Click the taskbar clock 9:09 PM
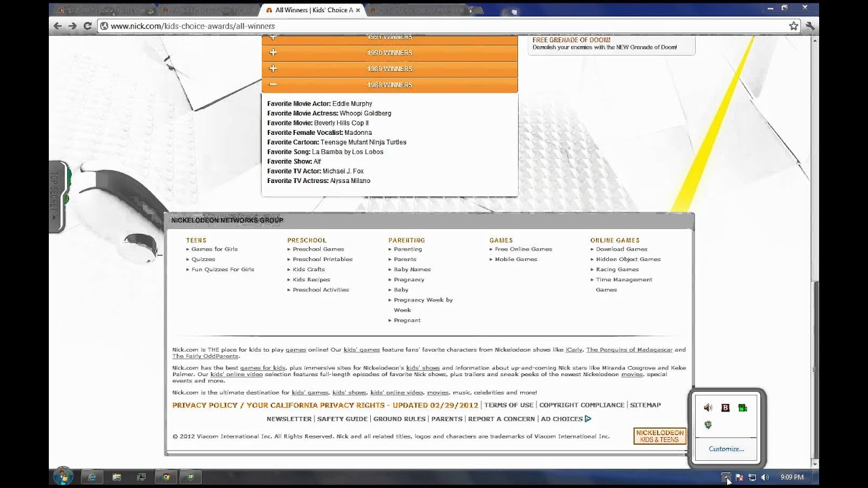This screenshot has height=488, width=868. pos(792,477)
